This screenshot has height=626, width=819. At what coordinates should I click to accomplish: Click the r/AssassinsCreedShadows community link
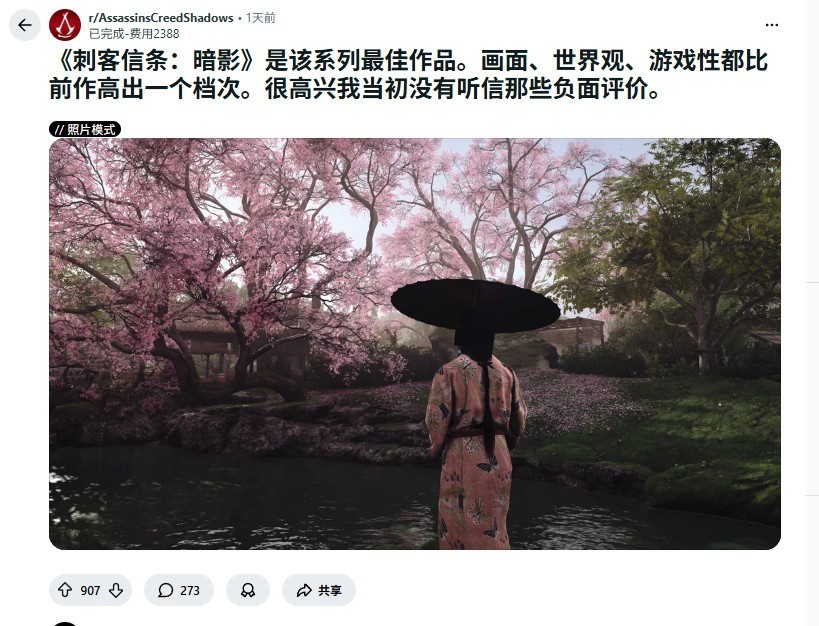tap(161, 18)
